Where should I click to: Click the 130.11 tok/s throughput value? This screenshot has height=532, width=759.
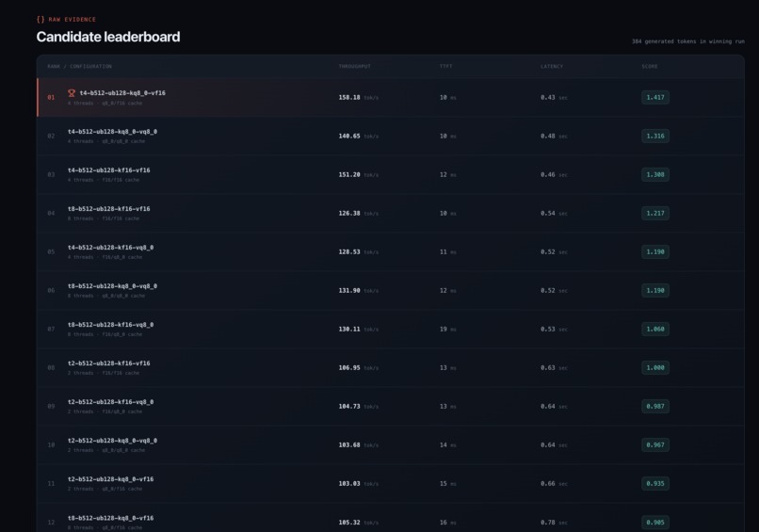[359, 330]
